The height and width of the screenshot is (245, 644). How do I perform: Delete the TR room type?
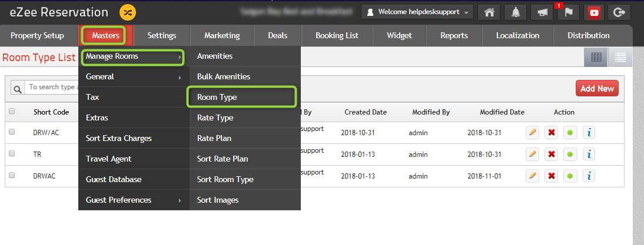click(x=552, y=155)
